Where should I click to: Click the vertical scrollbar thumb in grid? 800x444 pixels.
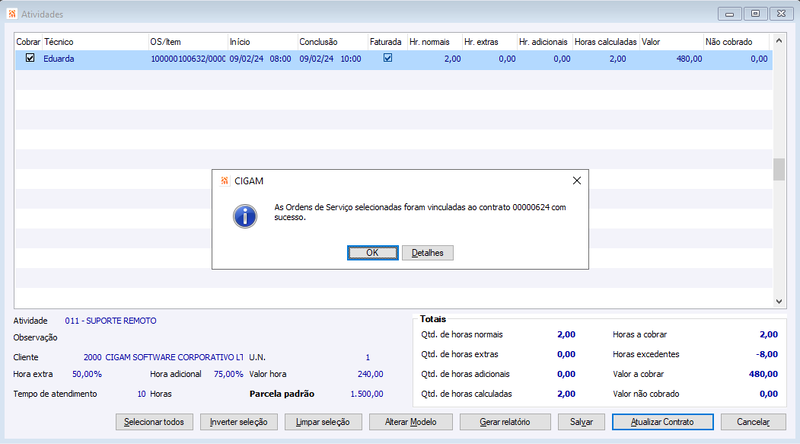(x=779, y=169)
